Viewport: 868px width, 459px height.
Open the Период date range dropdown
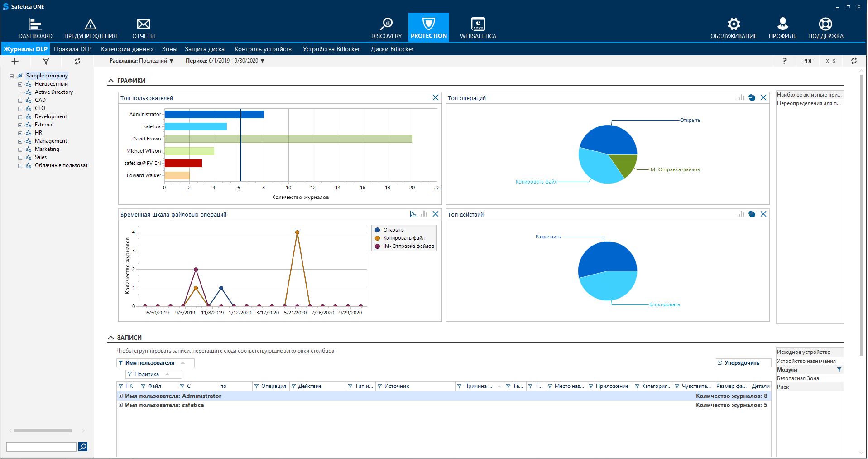point(225,61)
